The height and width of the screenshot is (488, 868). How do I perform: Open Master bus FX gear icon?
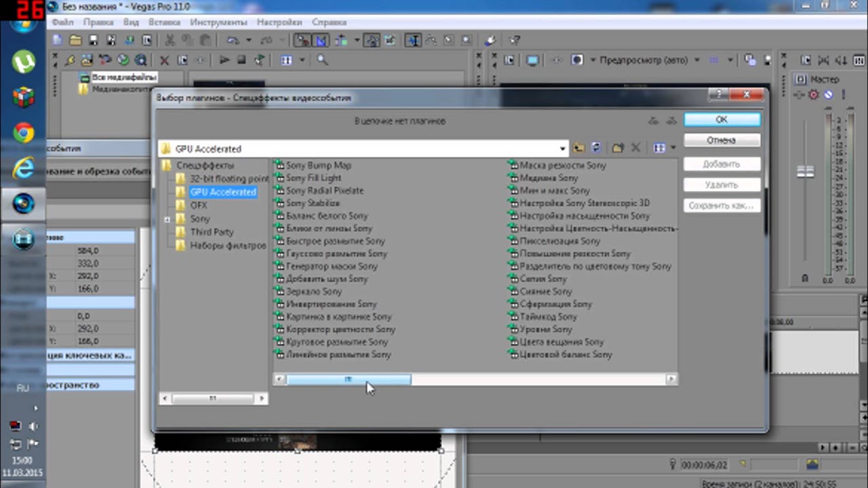click(x=814, y=94)
